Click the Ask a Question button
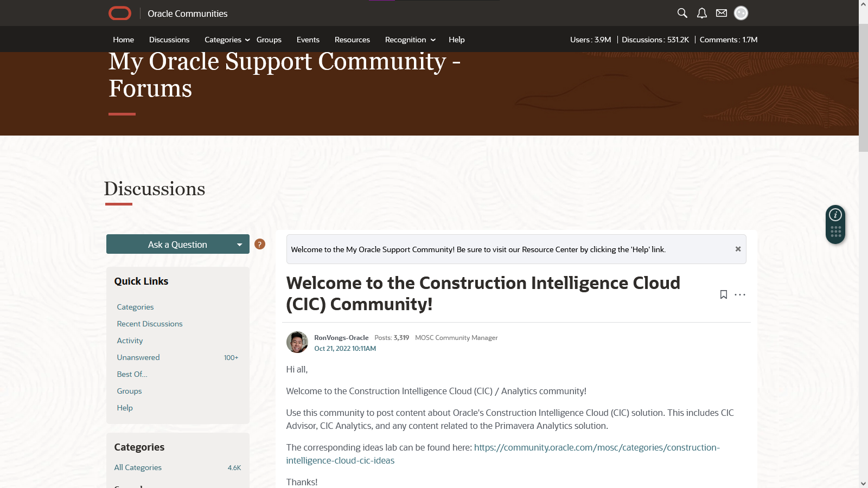The height and width of the screenshot is (488, 868). 177,245
